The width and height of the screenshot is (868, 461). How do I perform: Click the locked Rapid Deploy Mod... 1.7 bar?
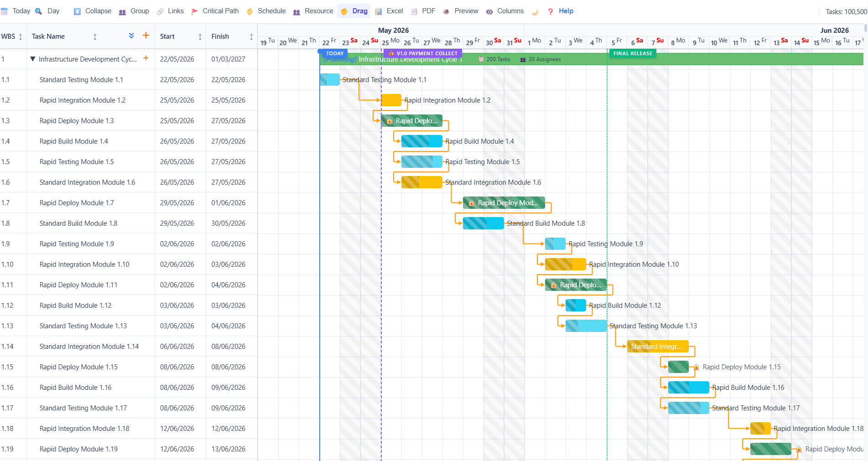[504, 203]
